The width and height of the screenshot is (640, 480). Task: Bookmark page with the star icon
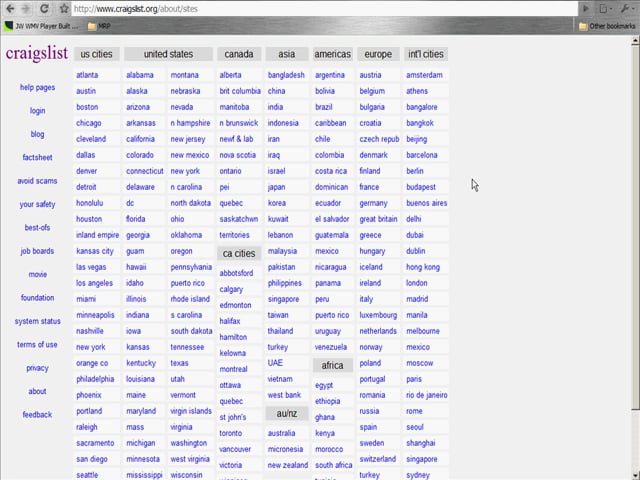pyautogui.click(x=64, y=8)
